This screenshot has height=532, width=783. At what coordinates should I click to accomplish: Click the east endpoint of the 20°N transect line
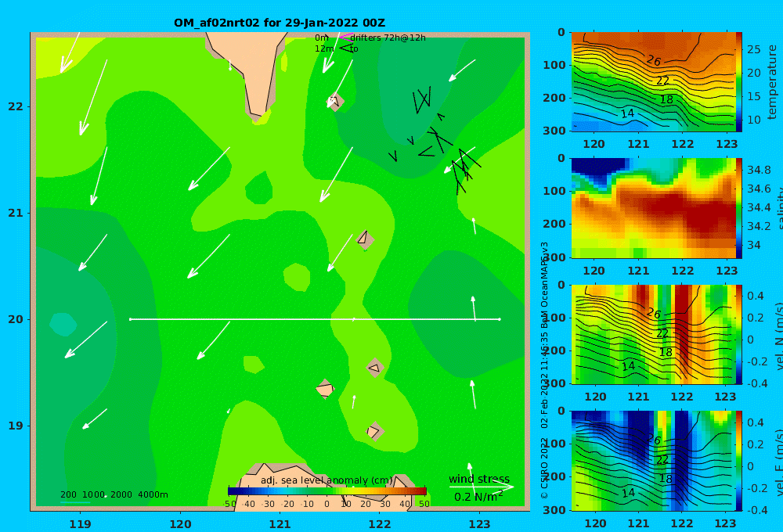coord(500,319)
